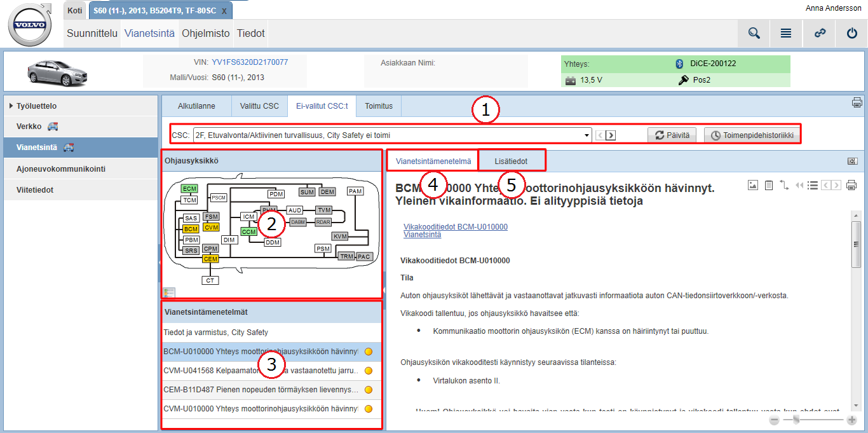Click the Päivitä refresh button
This screenshot has width=868, height=433.
(672, 135)
